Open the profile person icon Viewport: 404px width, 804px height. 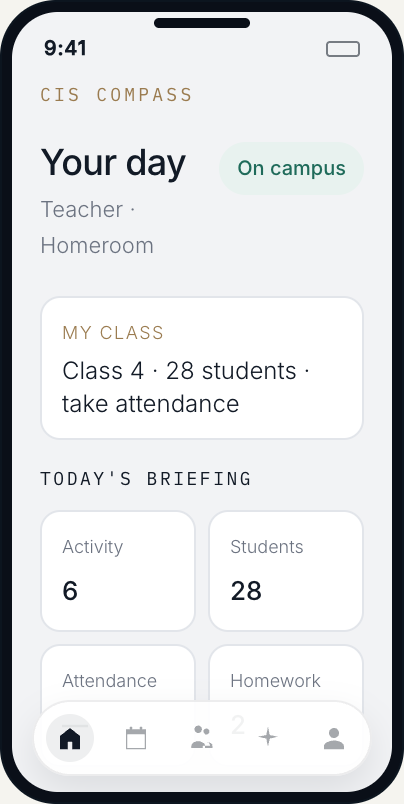point(334,738)
